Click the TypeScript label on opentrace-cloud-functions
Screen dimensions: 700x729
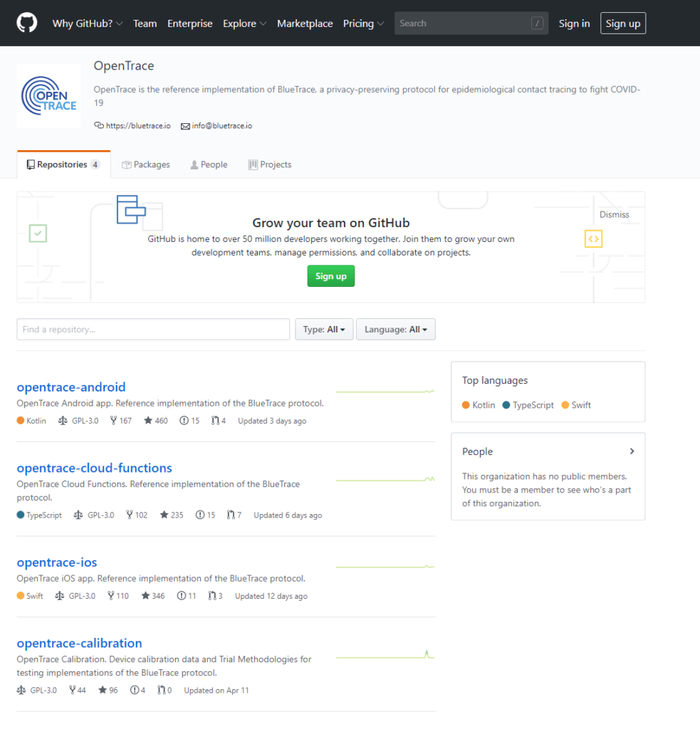pyautogui.click(x=40, y=515)
